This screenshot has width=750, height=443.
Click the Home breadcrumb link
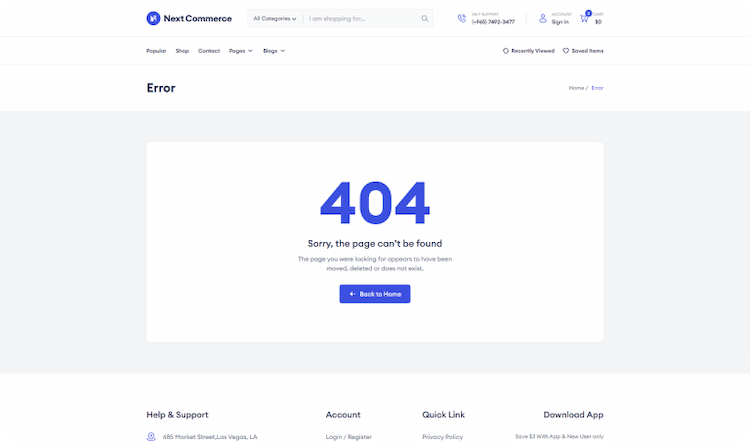576,88
